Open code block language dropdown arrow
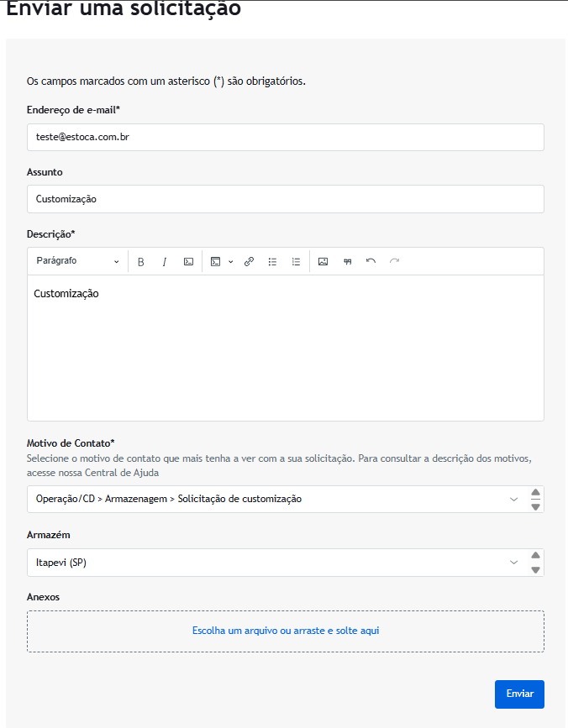 [230, 262]
